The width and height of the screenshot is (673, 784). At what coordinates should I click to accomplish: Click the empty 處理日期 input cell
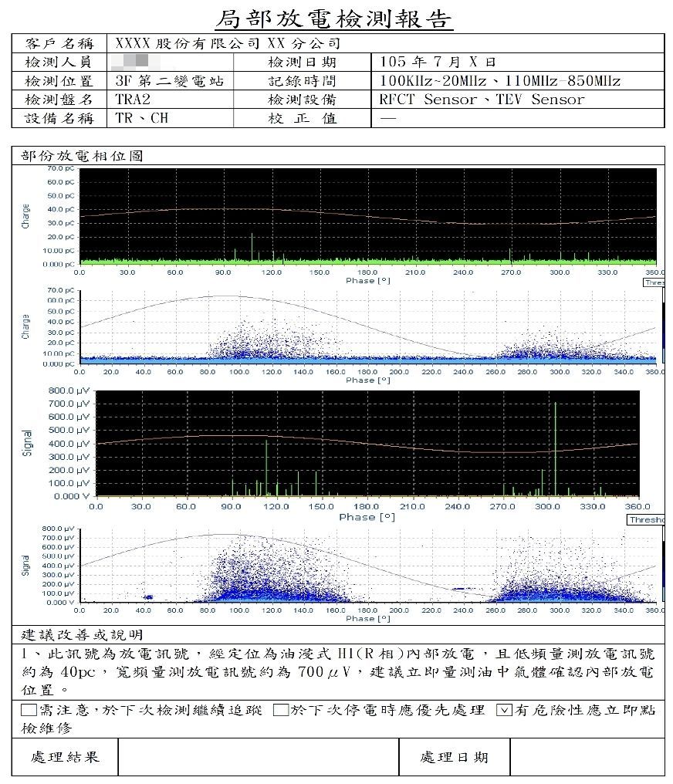pyautogui.click(x=587, y=757)
